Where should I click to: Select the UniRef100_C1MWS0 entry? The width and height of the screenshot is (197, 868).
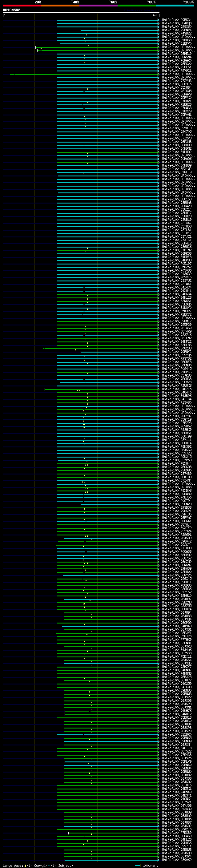(177, 40)
